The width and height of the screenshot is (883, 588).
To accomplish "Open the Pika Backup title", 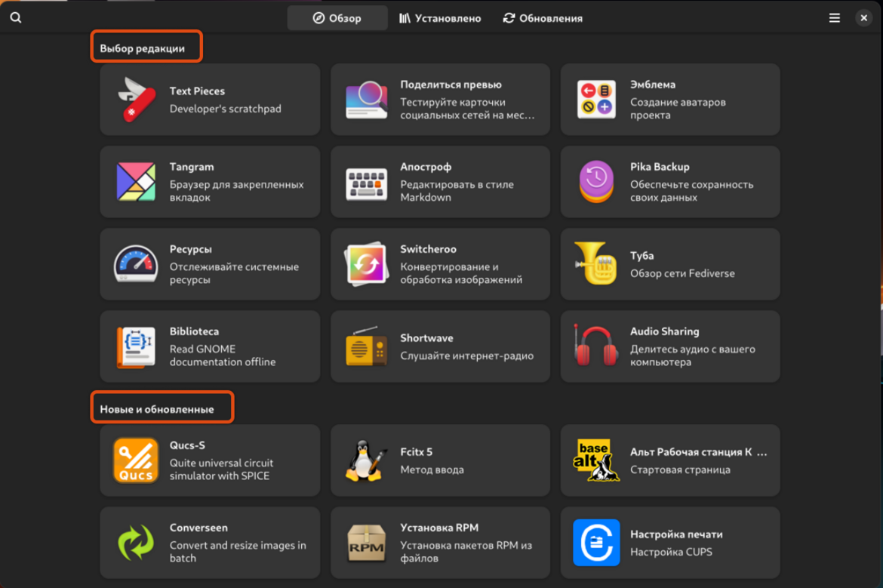I will pyautogui.click(x=660, y=167).
